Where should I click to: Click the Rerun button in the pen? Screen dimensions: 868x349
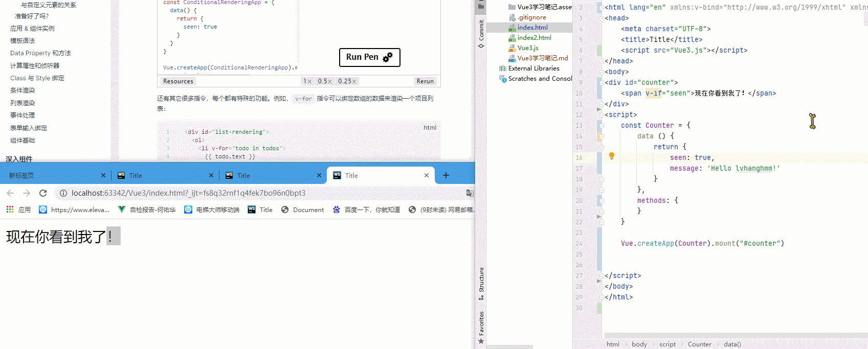pyautogui.click(x=425, y=81)
